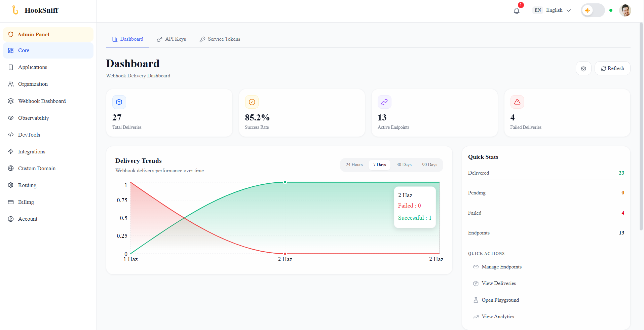Click the Organization users icon
This screenshot has height=330, width=644.
click(x=11, y=84)
